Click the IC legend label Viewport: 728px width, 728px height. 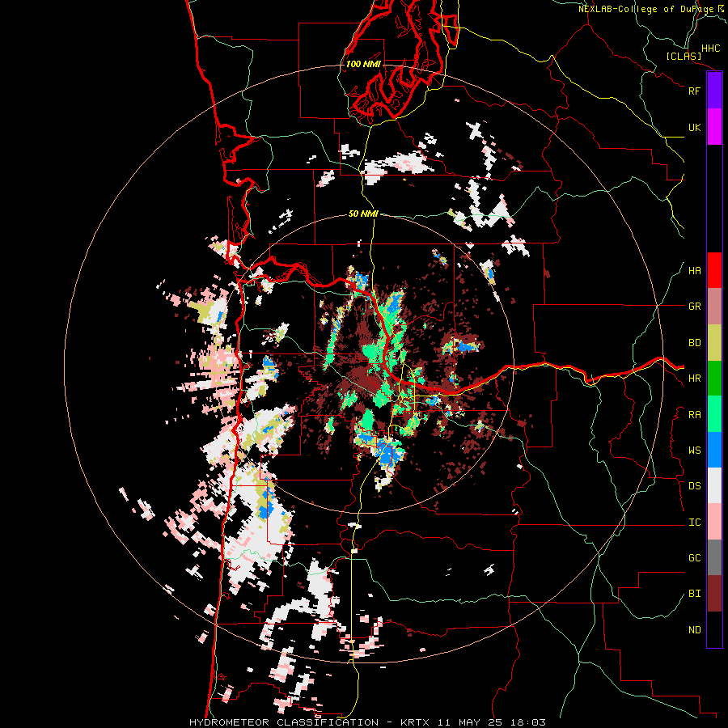click(694, 523)
